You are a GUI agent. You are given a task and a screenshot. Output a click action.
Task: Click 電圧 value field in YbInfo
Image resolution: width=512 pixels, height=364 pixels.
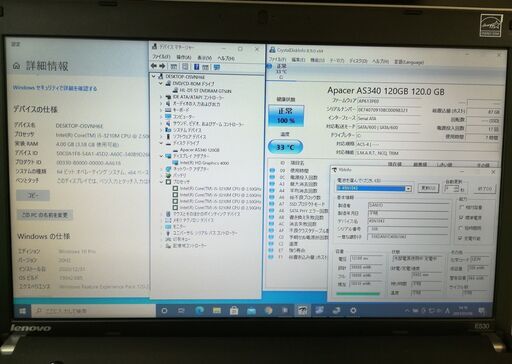click(366, 259)
